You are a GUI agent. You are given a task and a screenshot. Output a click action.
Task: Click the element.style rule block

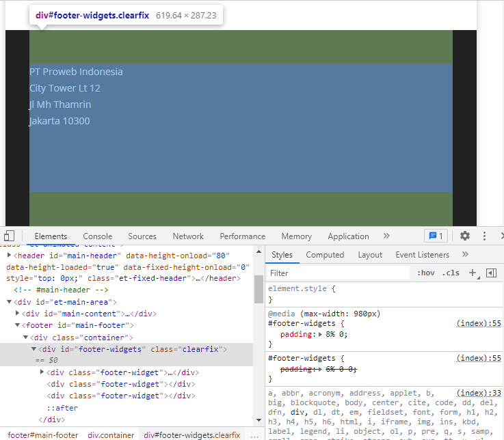384,294
